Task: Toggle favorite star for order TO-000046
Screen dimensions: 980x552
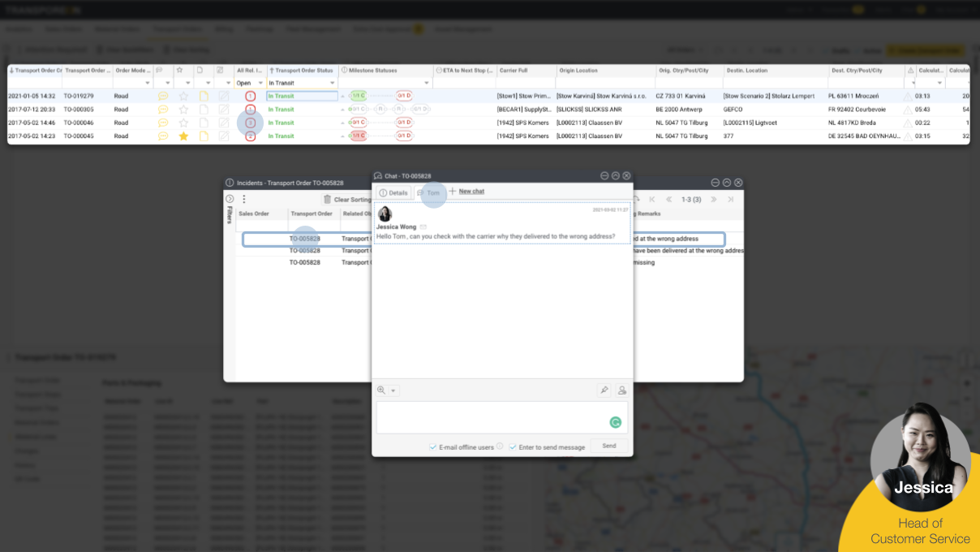Action: [x=183, y=123]
